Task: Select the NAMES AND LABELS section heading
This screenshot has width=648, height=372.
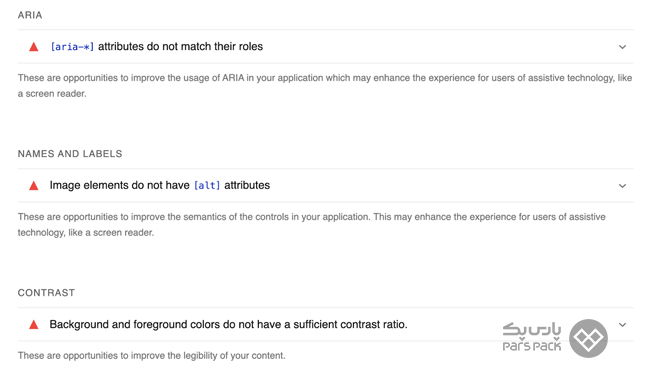Action: coord(70,154)
